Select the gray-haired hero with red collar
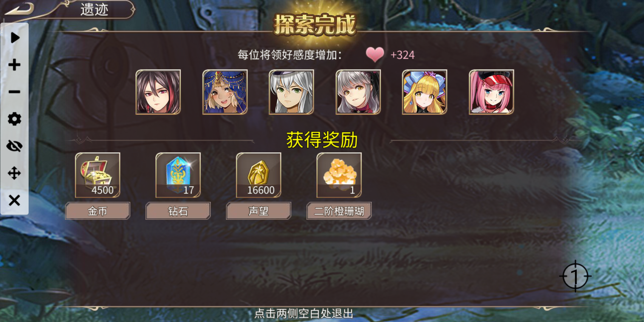Viewport: 644px width, 322px height. pyautogui.click(x=358, y=92)
